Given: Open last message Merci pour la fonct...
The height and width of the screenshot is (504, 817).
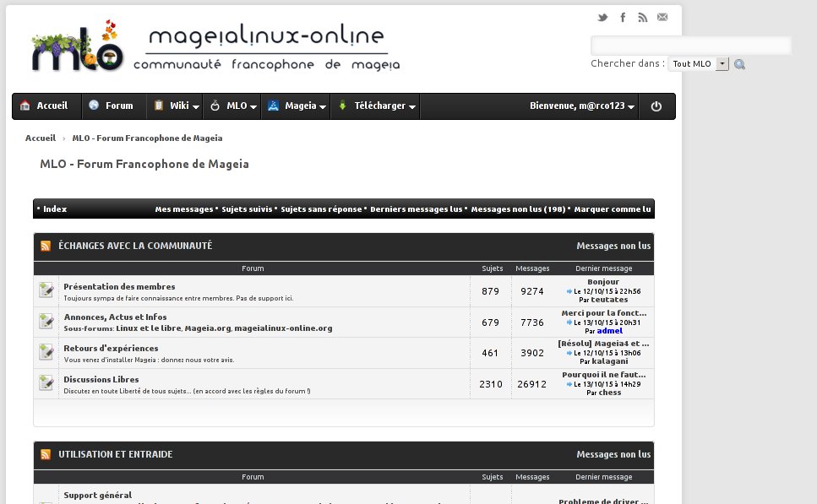Looking at the screenshot, I should click(x=604, y=313).
